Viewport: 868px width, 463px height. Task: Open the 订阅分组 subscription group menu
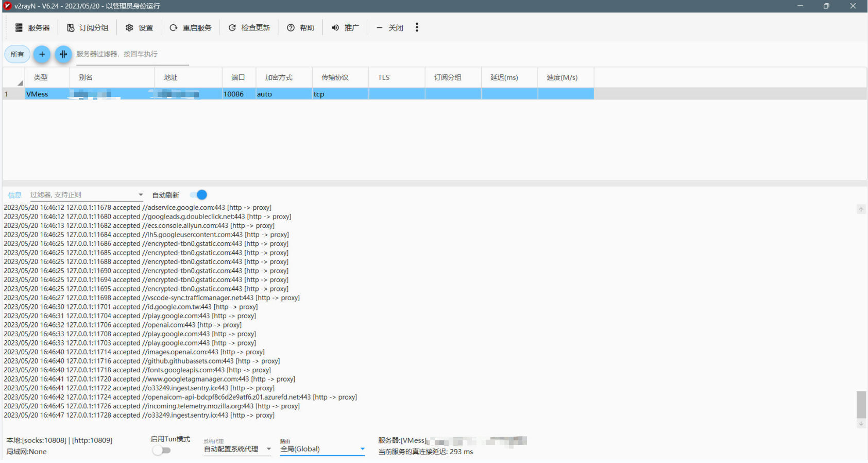click(x=88, y=28)
